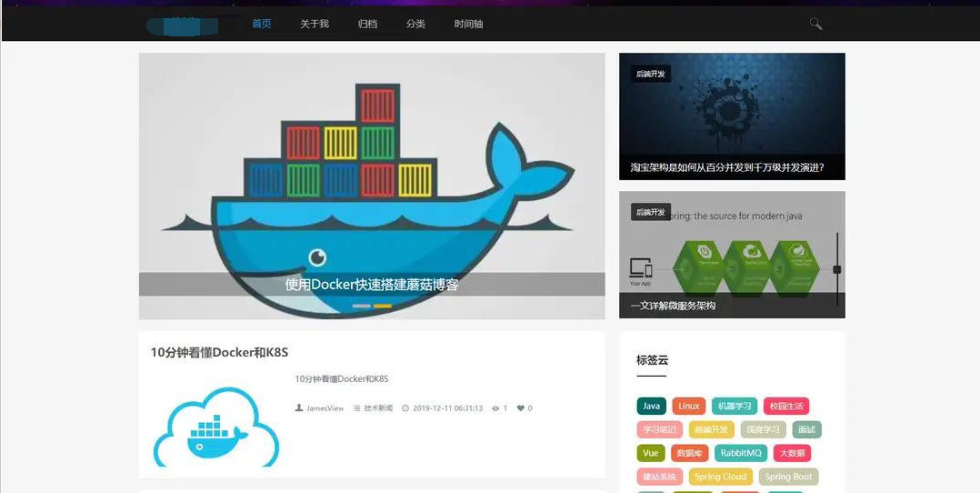Select the Vue tag
The image size is (980, 493).
click(651, 453)
